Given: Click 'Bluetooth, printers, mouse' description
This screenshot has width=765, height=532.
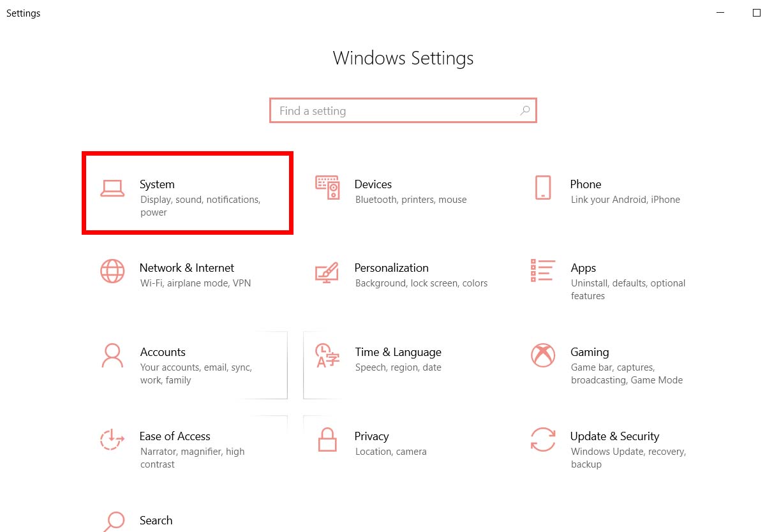Looking at the screenshot, I should [411, 200].
